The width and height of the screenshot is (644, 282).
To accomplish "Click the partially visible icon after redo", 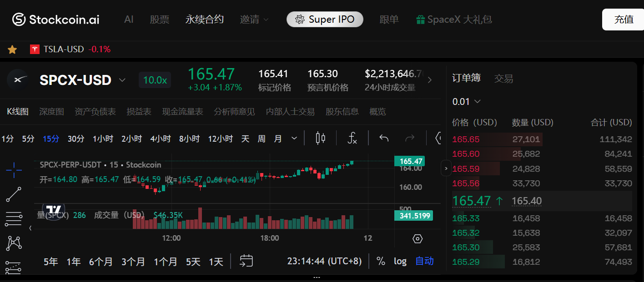I will coord(438,139).
